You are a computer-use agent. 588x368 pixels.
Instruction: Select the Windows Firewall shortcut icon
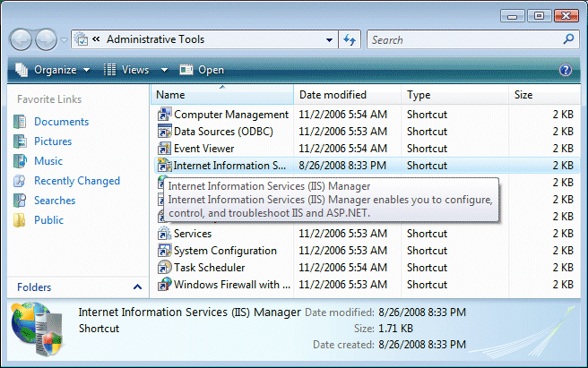(164, 285)
